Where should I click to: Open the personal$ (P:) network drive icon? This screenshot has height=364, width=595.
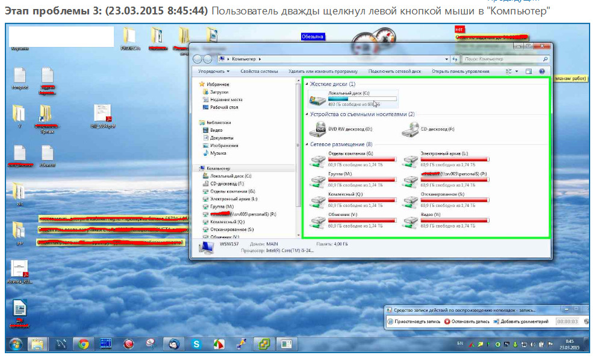[x=410, y=181]
